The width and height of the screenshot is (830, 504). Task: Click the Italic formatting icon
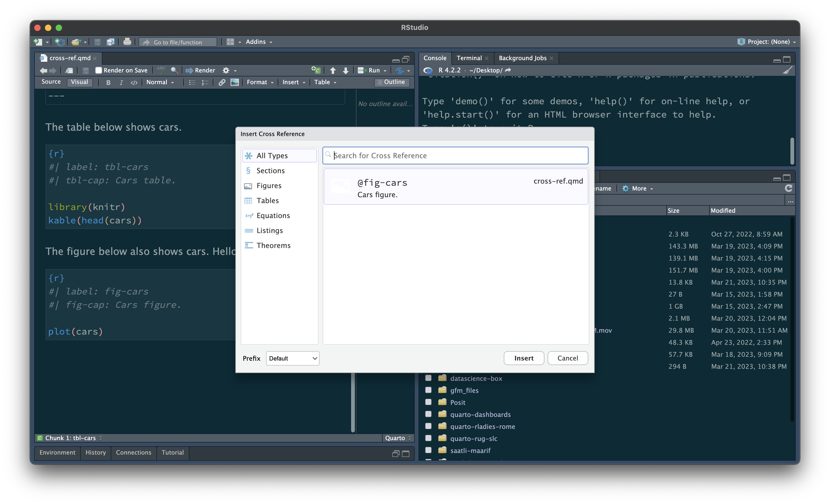[x=121, y=83]
